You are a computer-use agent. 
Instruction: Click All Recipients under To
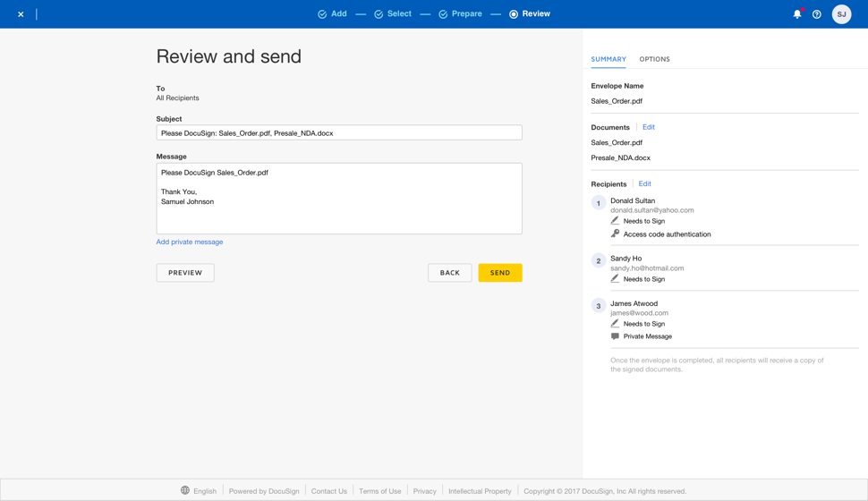coord(177,98)
